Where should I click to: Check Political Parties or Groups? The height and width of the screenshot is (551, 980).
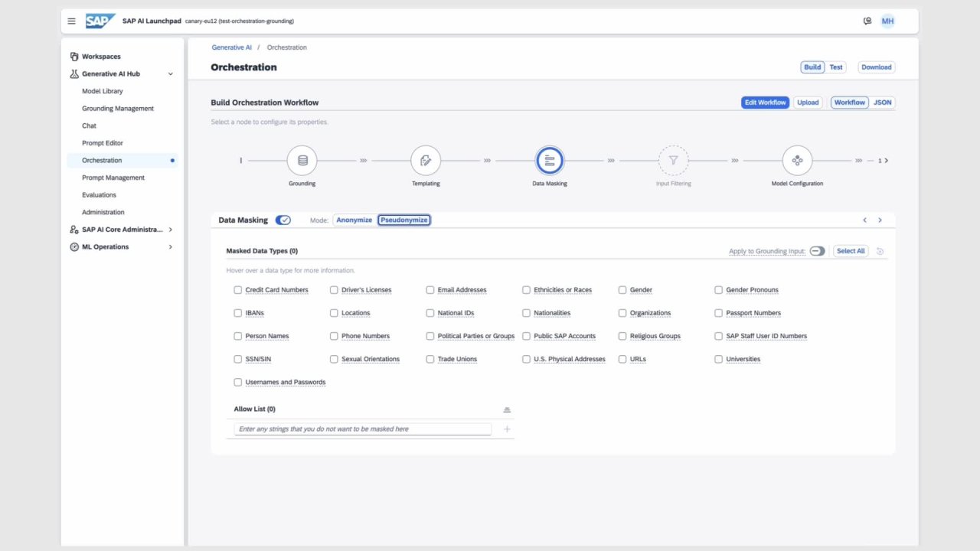click(x=430, y=336)
